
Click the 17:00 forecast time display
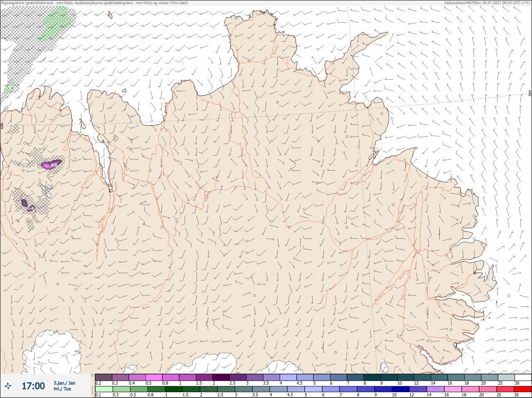click(x=33, y=386)
